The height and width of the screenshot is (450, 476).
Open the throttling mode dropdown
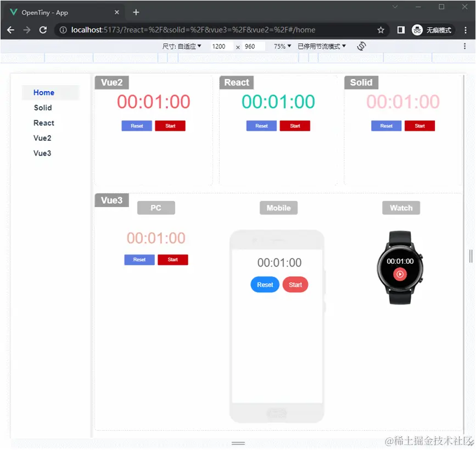pos(322,46)
